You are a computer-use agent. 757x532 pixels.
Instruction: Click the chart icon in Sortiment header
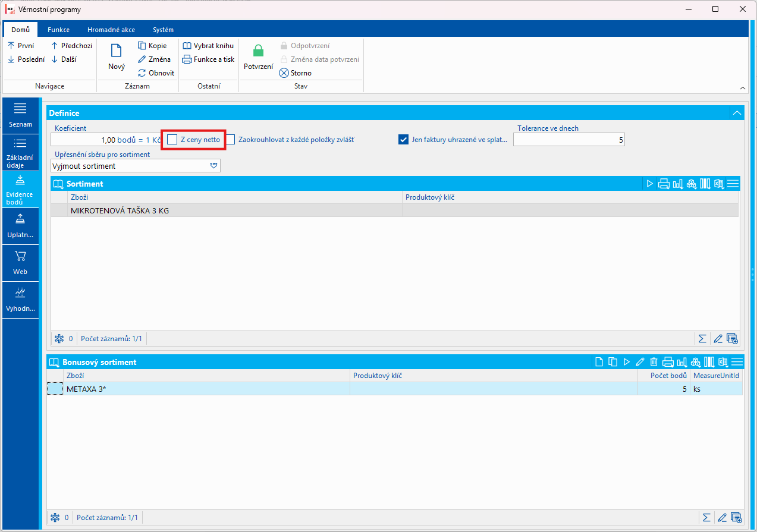click(677, 184)
